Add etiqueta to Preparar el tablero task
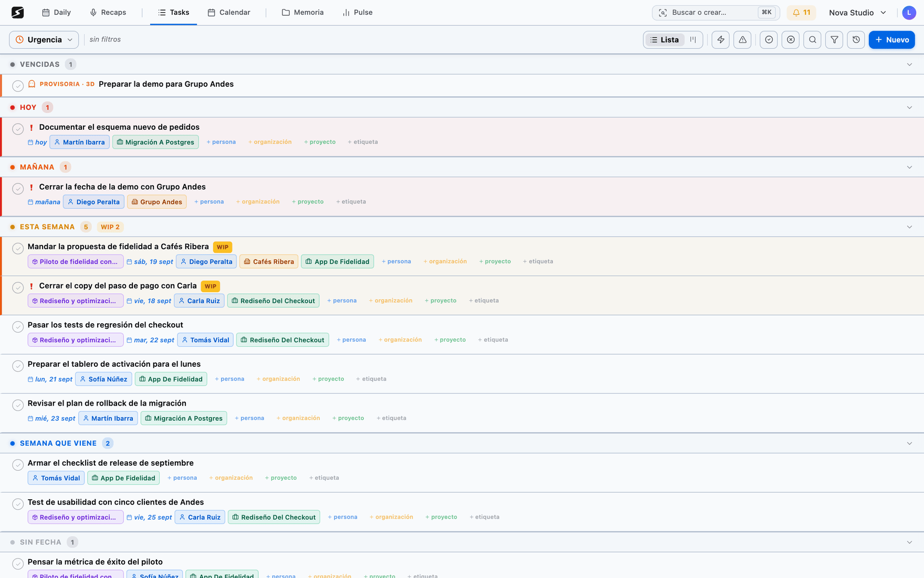 (x=371, y=379)
